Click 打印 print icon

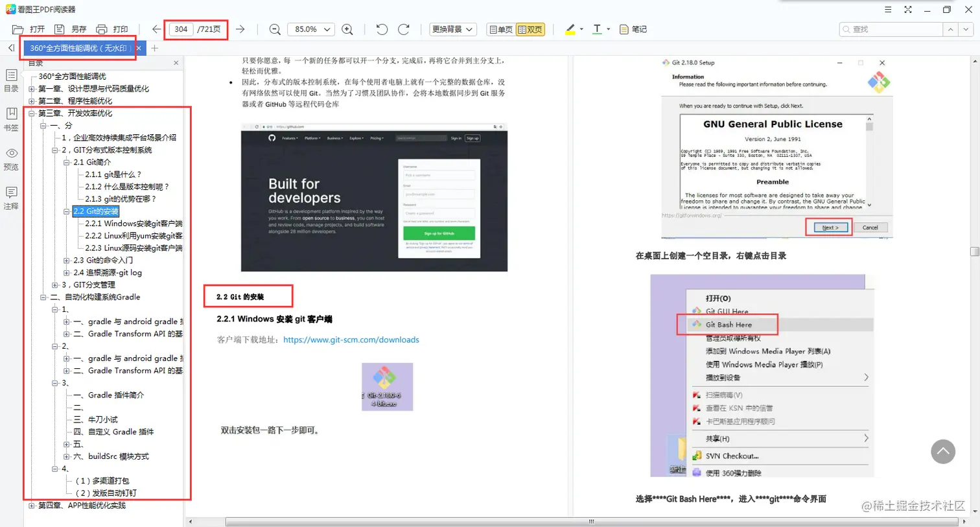pyautogui.click(x=101, y=29)
